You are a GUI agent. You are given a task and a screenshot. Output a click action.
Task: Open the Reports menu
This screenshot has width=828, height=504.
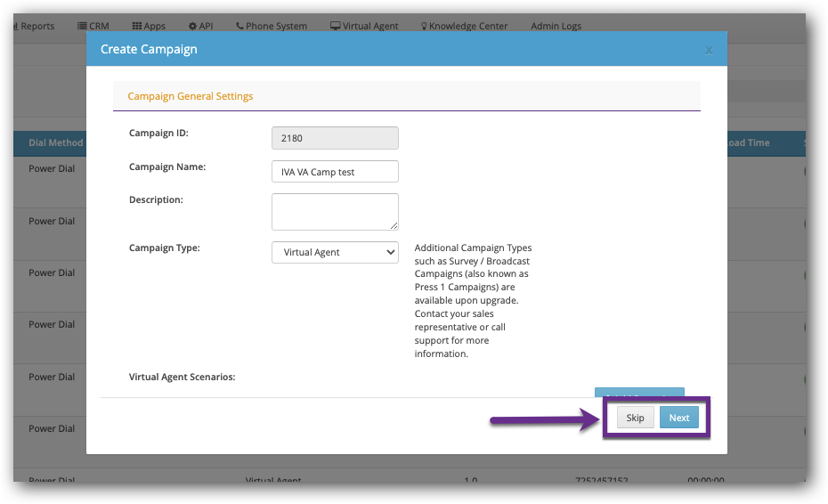coord(37,26)
